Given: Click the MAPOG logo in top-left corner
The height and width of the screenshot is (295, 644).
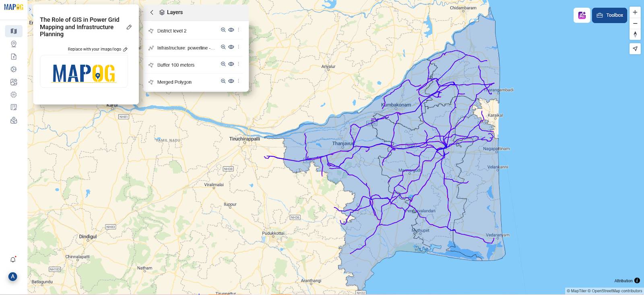Looking at the screenshot, I should click(x=14, y=7).
